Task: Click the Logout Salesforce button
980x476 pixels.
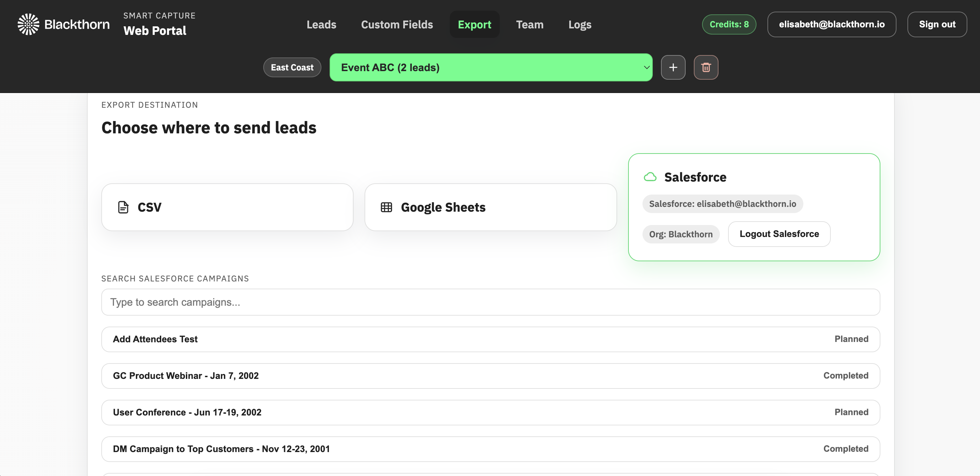Action: [x=779, y=234]
